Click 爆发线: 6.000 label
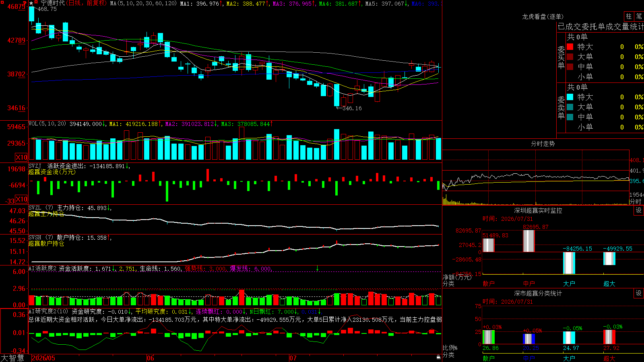The width and height of the screenshot is (644, 362). tap(251, 268)
